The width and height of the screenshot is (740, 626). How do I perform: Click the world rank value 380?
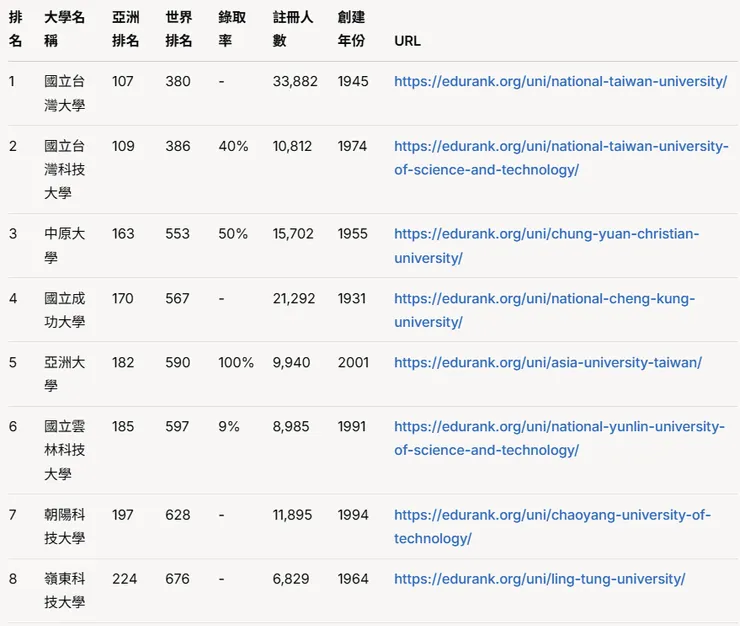pyautogui.click(x=178, y=81)
